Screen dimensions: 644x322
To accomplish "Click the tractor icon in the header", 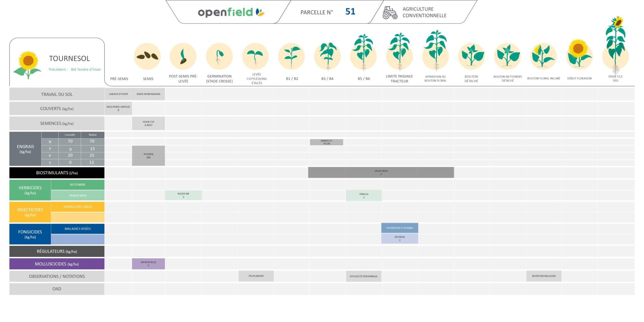I will 390,13.
